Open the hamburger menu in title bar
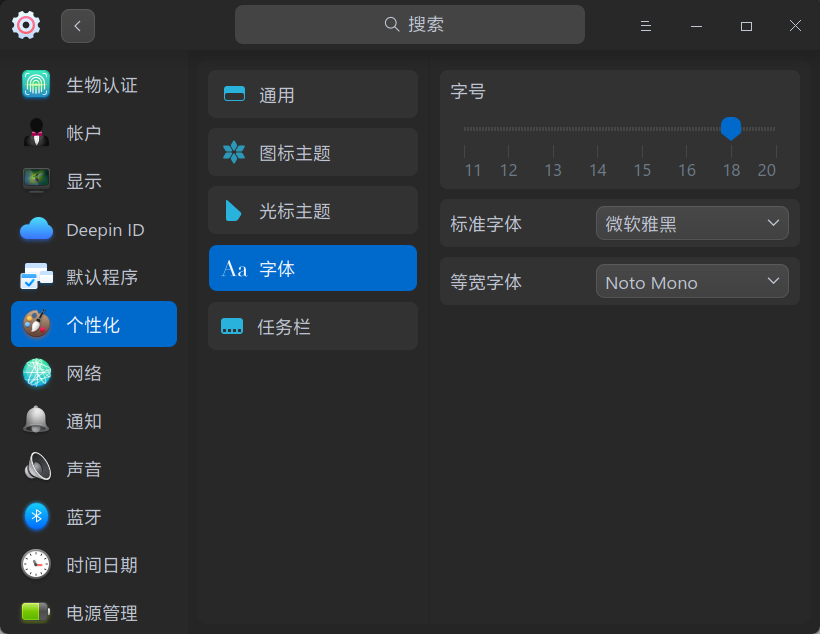This screenshot has height=634, width=820. (645, 25)
